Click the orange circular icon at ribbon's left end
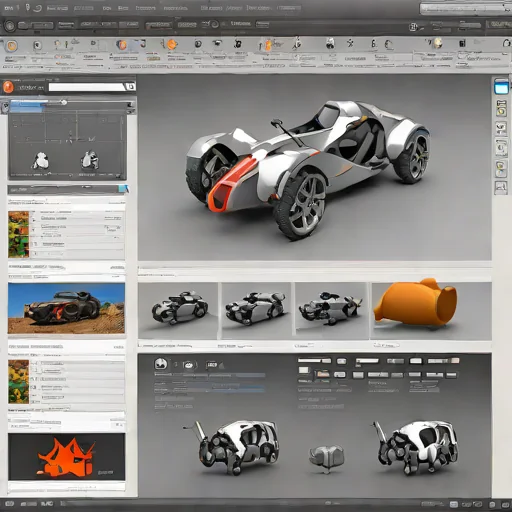Image resolution: width=512 pixels, height=512 pixels. 12,46
